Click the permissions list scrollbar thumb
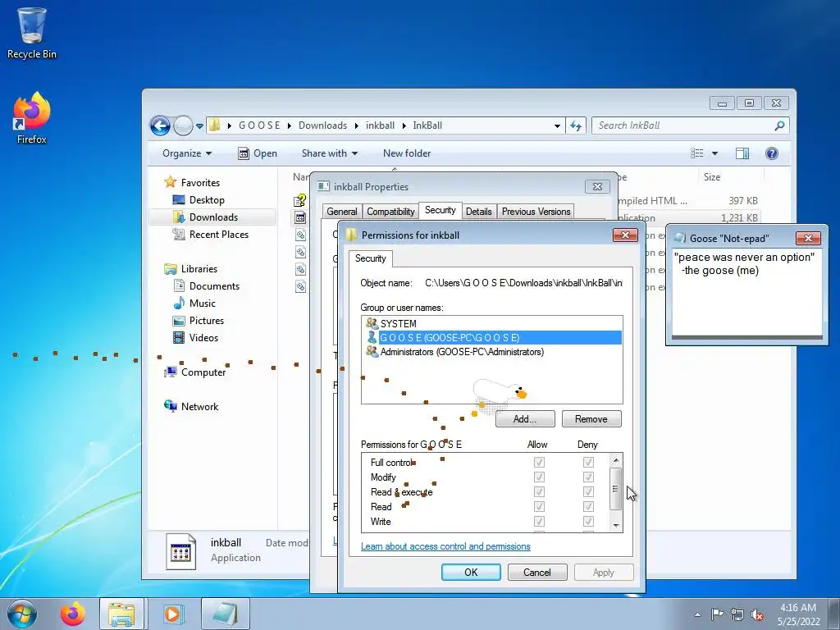Image resolution: width=840 pixels, height=630 pixels. click(615, 489)
